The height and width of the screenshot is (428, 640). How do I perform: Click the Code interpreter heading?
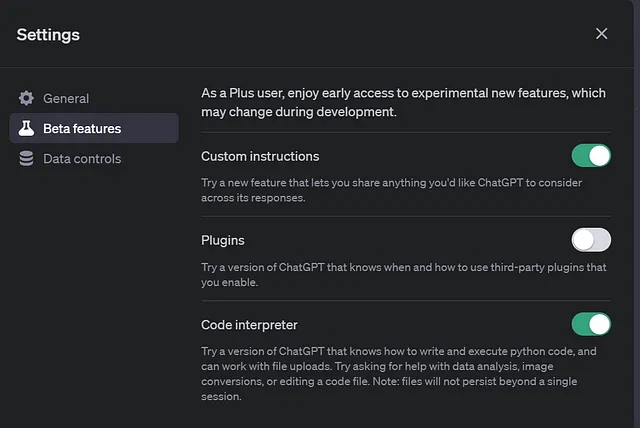[x=249, y=325]
